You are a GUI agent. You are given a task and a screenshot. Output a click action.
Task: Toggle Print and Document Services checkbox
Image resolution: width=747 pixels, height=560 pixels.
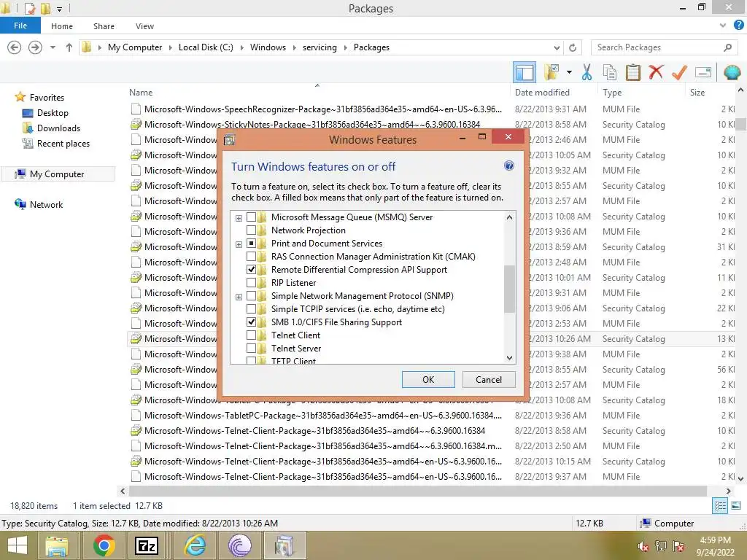(x=251, y=244)
